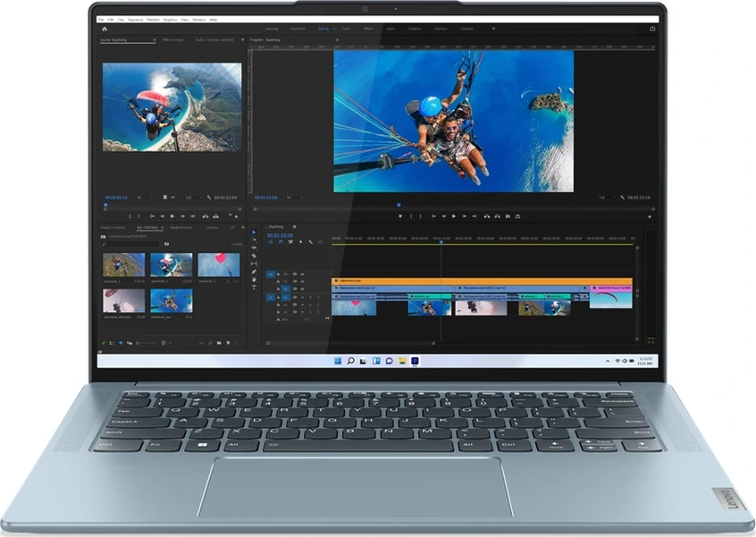The height and width of the screenshot is (537, 756).
Task: Open Windows Search from the taskbar
Action: [351, 360]
